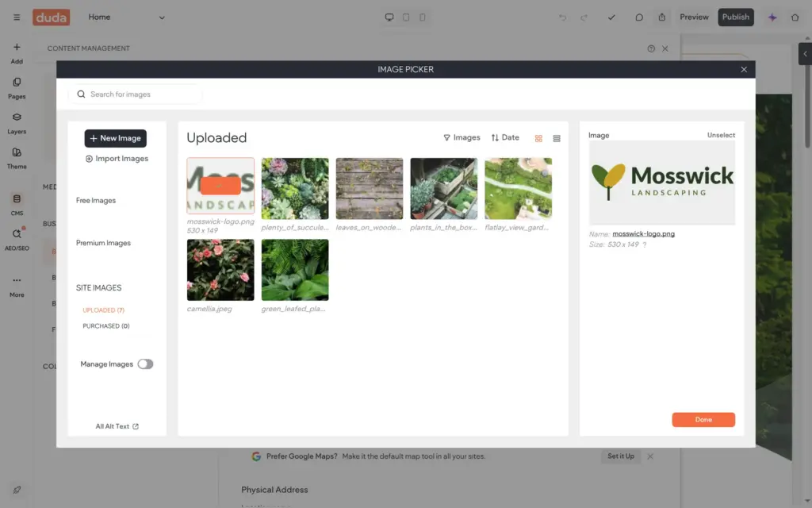Image resolution: width=812 pixels, height=508 pixels.
Task: Select the mosswick-logo.png thumbnail
Action: [x=220, y=186]
